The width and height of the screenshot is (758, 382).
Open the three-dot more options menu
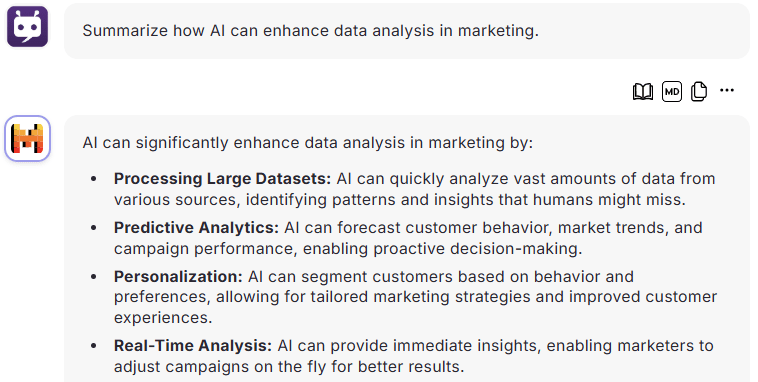coord(727,90)
